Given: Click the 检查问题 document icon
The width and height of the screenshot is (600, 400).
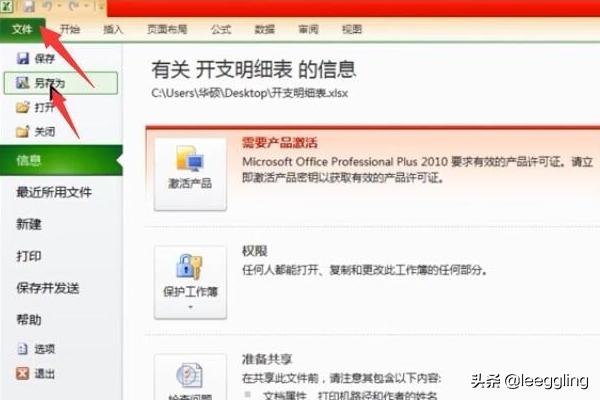Looking at the screenshot, I should pyautogui.click(x=190, y=375).
